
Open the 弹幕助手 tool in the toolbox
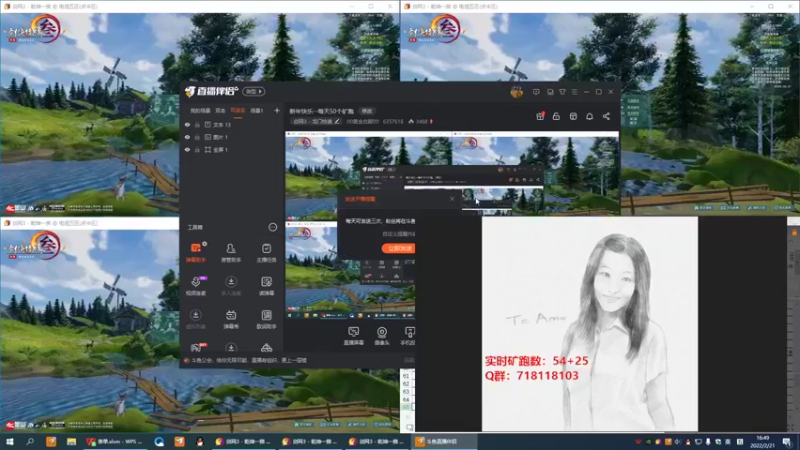195,253
